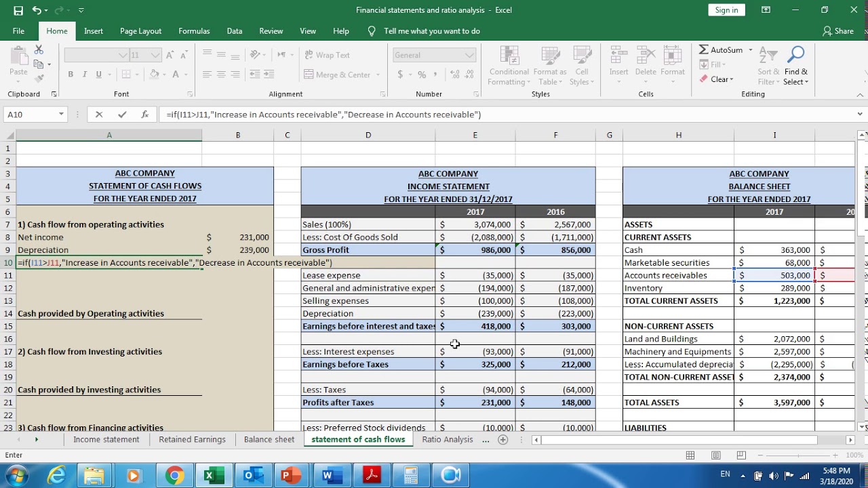The width and height of the screenshot is (868, 488).
Task: Open Cell Styles gallery
Action: 582,66
